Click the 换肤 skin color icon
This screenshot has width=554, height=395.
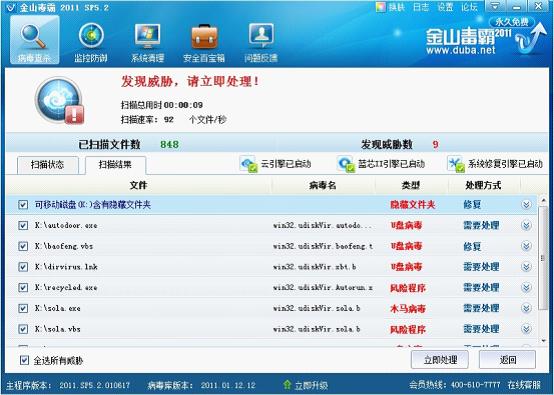381,7
